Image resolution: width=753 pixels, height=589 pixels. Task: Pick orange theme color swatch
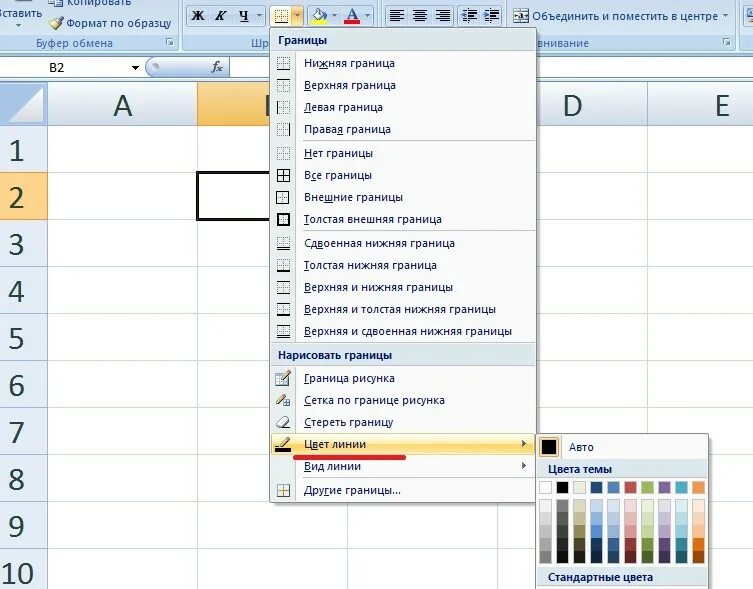tap(699, 488)
